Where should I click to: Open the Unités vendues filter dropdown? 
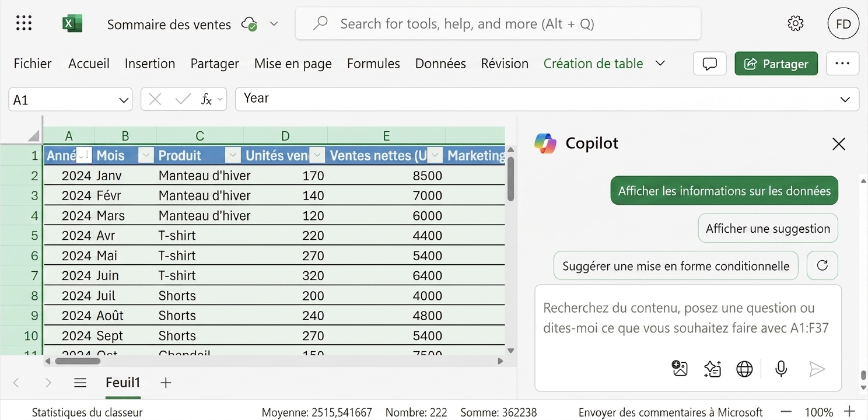click(317, 155)
